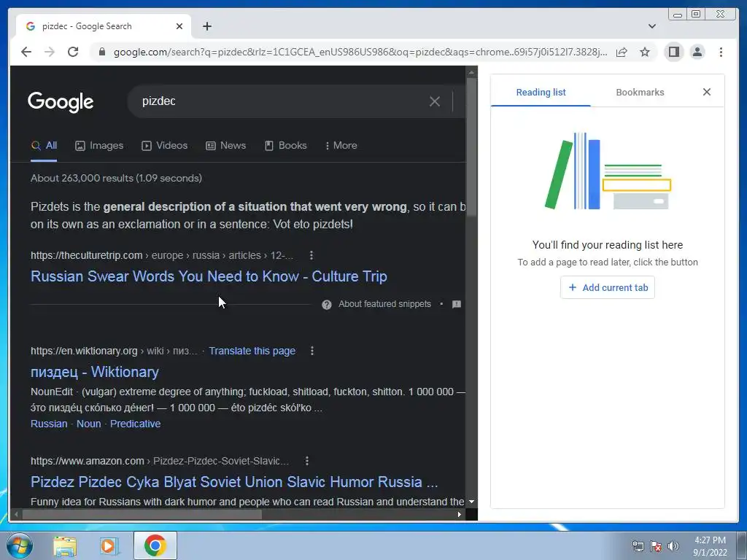Open the Windows Start menu
The height and width of the screenshot is (560, 747).
pos(18,545)
